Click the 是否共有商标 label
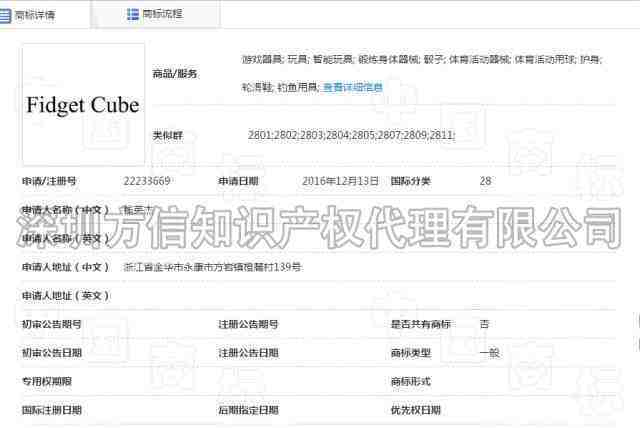Viewport: 640px width, 428px height. 420,324
